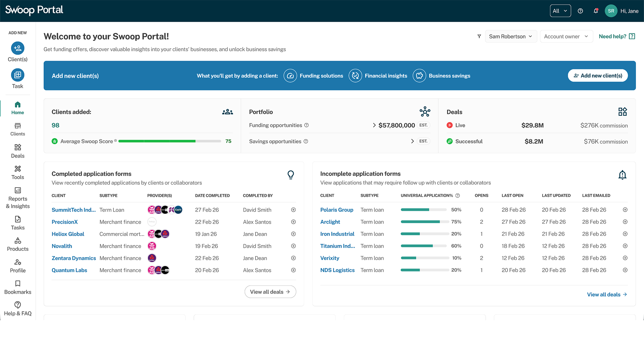Open Reports & Insights in the sidebar
The height and width of the screenshot is (338, 644).
click(x=17, y=198)
